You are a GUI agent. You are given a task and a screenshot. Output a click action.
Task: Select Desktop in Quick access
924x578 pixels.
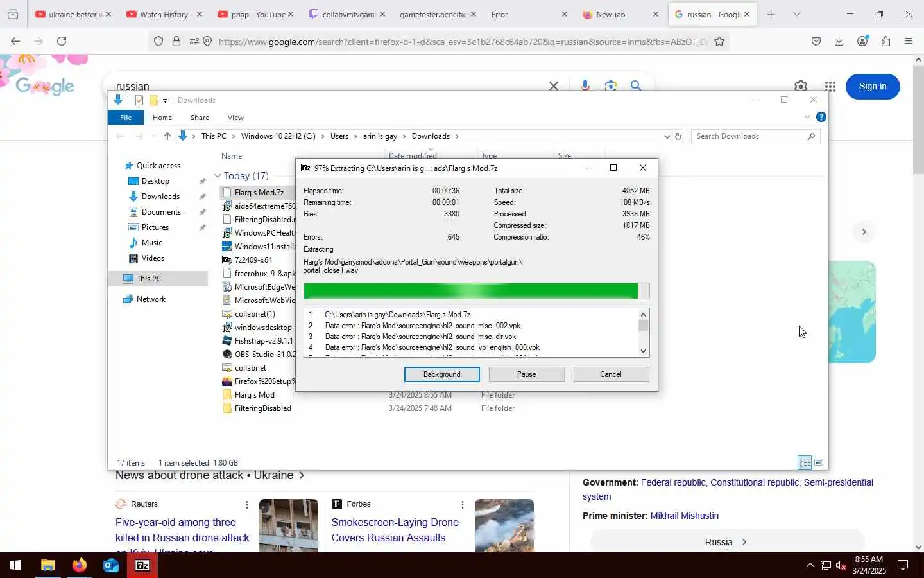coord(155,181)
